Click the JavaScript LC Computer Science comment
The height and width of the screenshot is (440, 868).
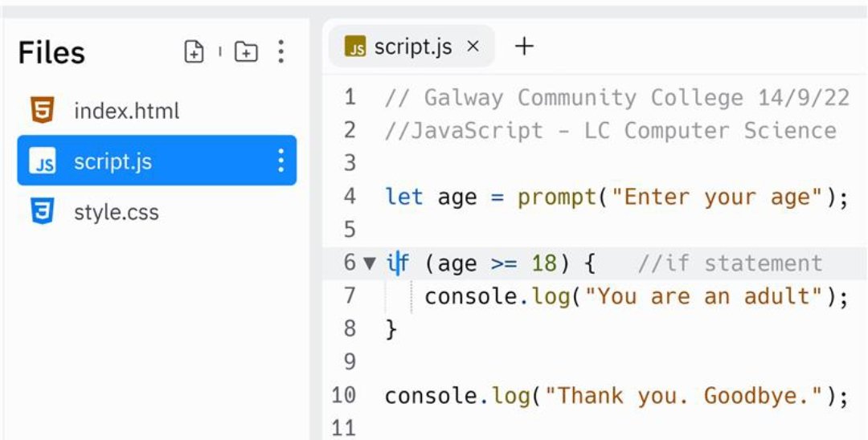pyautogui.click(x=610, y=131)
